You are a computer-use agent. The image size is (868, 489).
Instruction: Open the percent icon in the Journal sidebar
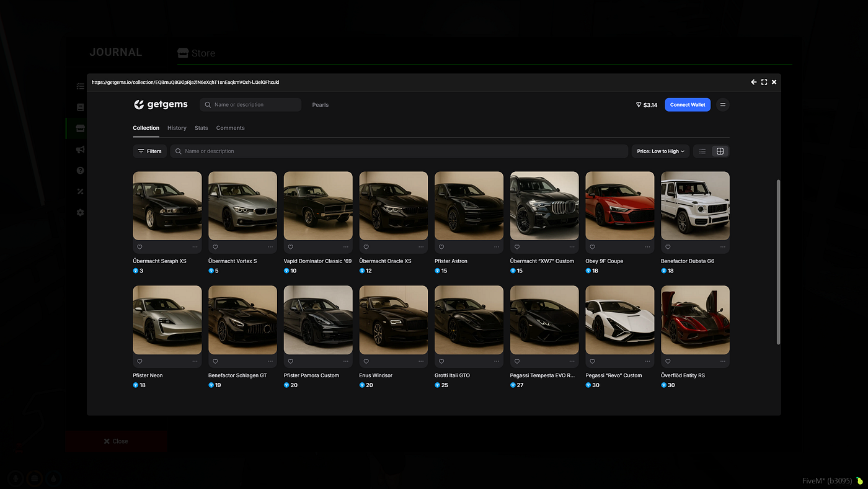point(80,192)
